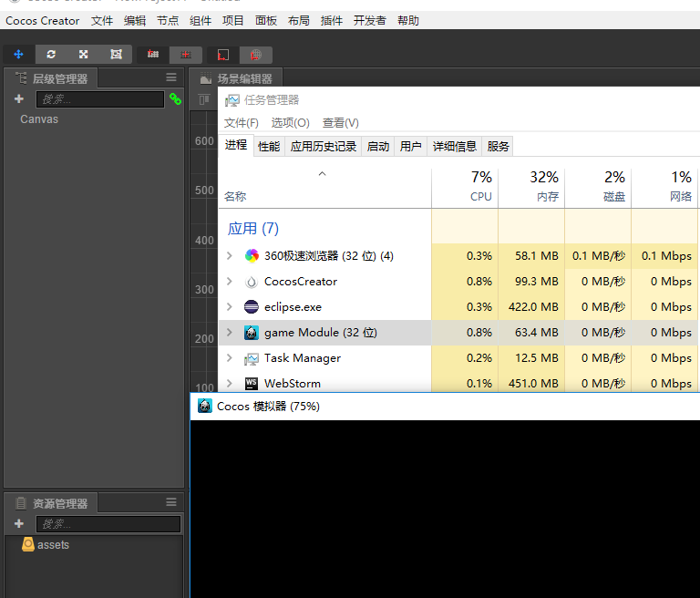The height and width of the screenshot is (598, 700).
Task: Select the Rect transform tool
Action: pyautogui.click(x=116, y=55)
